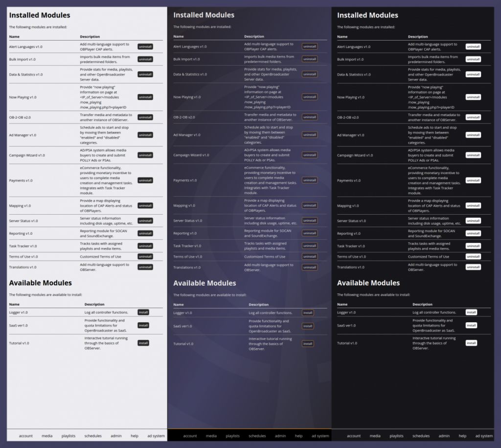Install Tutorial module in right black panel

point(471,343)
